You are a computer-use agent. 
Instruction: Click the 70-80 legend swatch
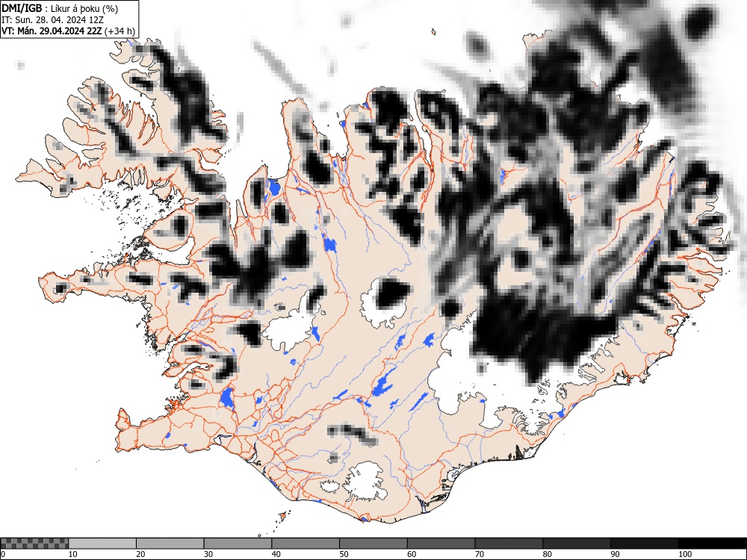(508, 544)
